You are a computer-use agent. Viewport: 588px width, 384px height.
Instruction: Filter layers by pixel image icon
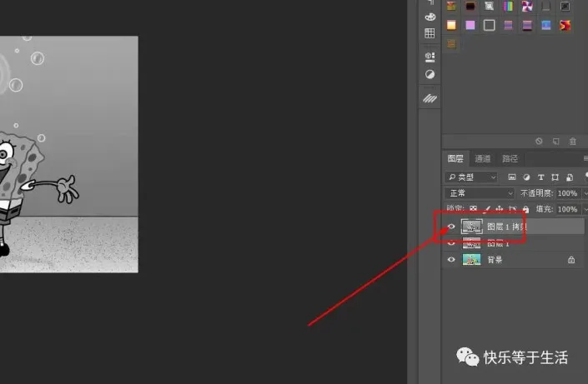point(512,177)
